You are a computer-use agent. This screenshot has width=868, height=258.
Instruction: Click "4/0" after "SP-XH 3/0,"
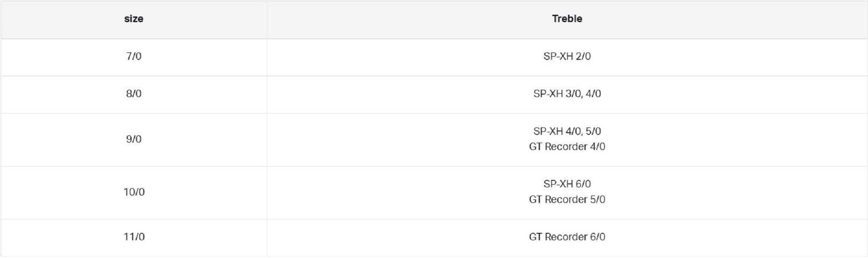pyautogui.click(x=593, y=94)
